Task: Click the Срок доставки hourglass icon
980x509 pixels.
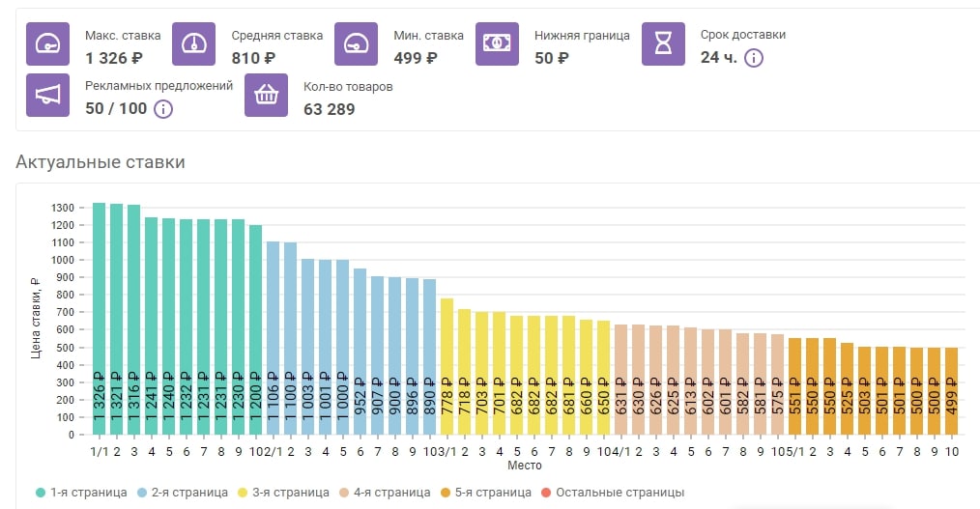Action: tap(664, 44)
